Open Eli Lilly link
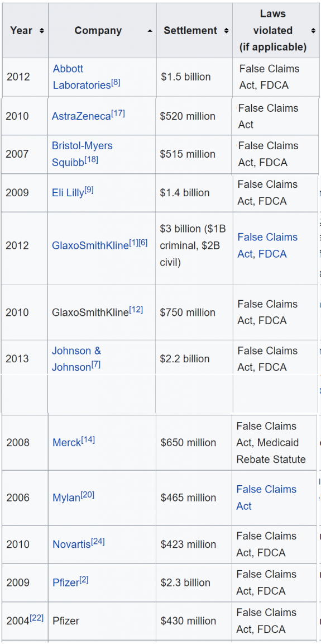 (x=68, y=193)
